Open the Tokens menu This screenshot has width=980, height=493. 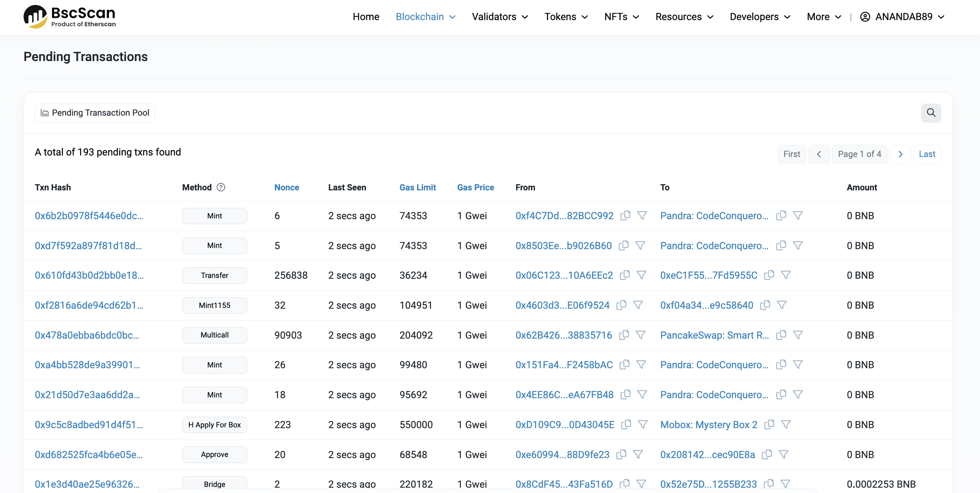(566, 17)
